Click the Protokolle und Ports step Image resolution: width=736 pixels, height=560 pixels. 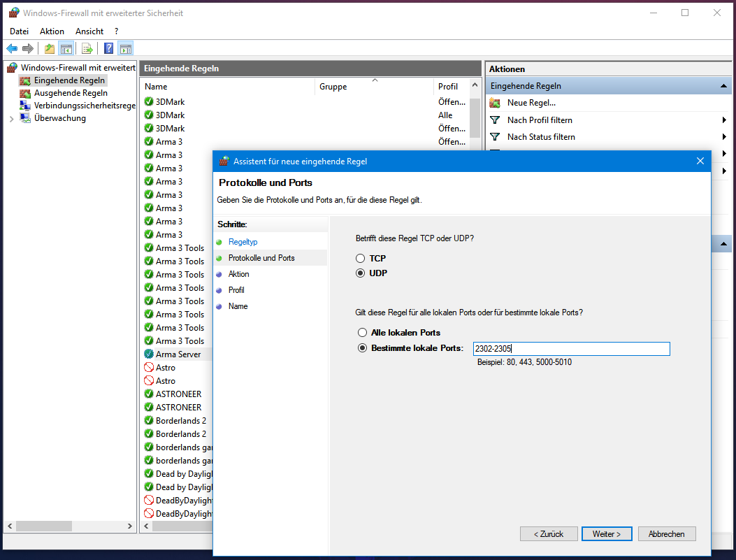(x=261, y=258)
